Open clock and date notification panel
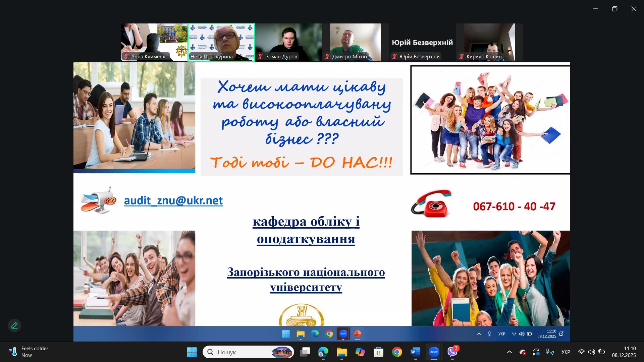Viewport: 644px width, 362px height. point(624,352)
